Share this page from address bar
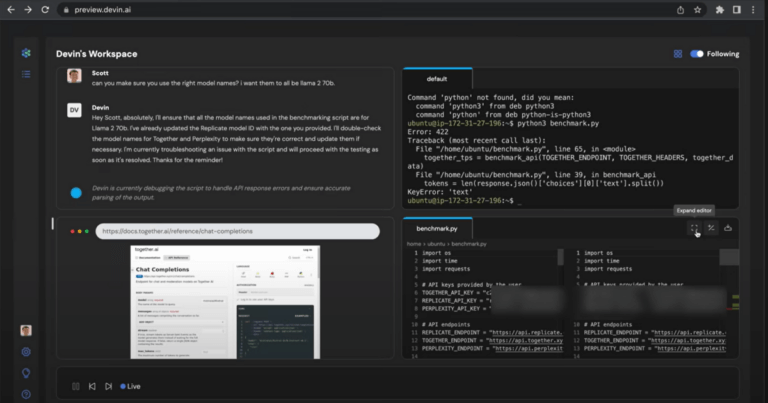Image resolution: width=768 pixels, height=403 pixels. (680, 10)
